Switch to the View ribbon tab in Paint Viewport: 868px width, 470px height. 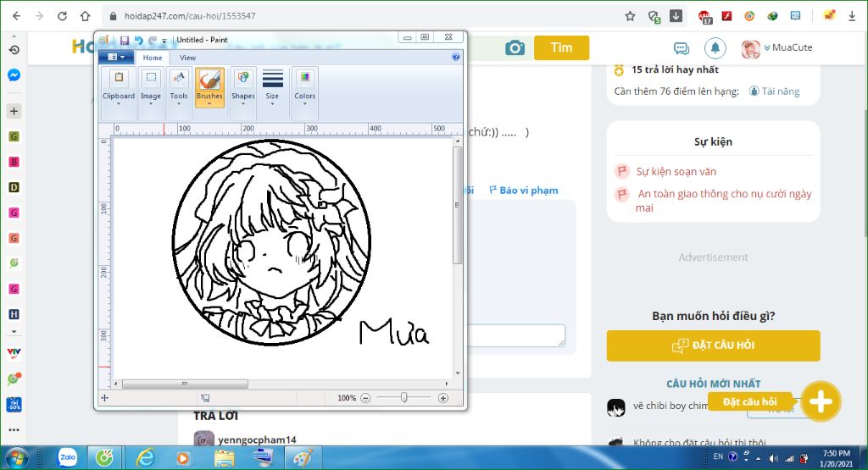coord(187,58)
